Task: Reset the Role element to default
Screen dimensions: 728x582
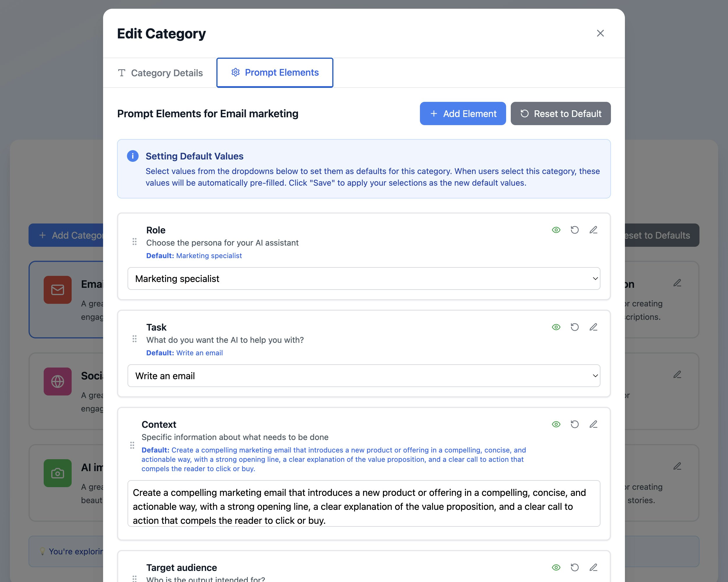Action: point(575,230)
